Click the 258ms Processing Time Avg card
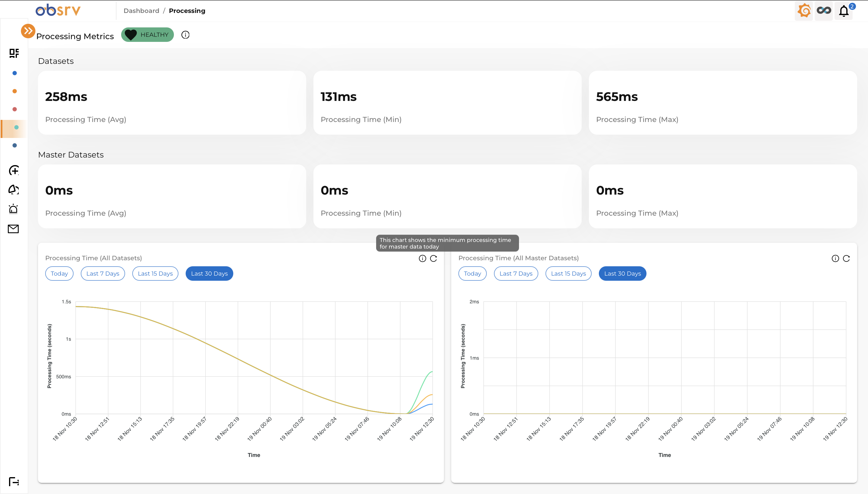This screenshot has height=494, width=868. tap(172, 103)
